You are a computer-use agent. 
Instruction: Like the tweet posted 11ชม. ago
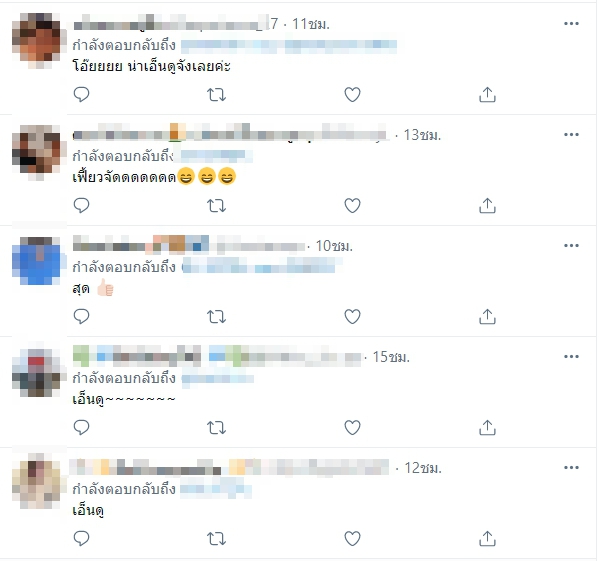point(352,95)
